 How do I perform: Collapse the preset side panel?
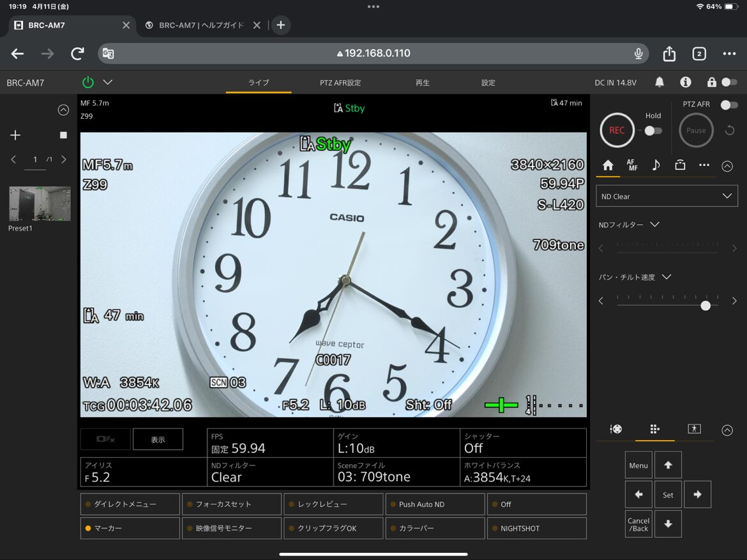coord(63,110)
